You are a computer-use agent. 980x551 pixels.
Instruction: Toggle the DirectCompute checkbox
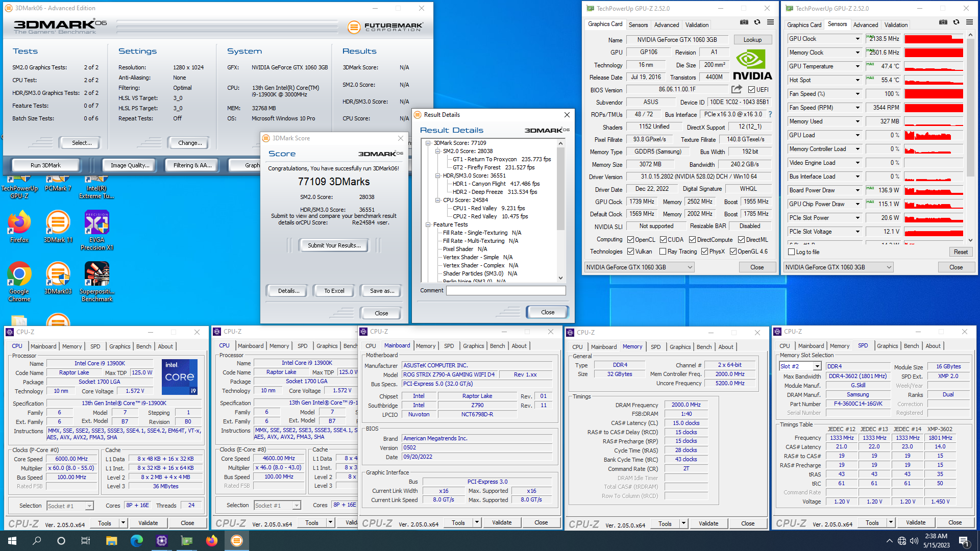(x=692, y=239)
